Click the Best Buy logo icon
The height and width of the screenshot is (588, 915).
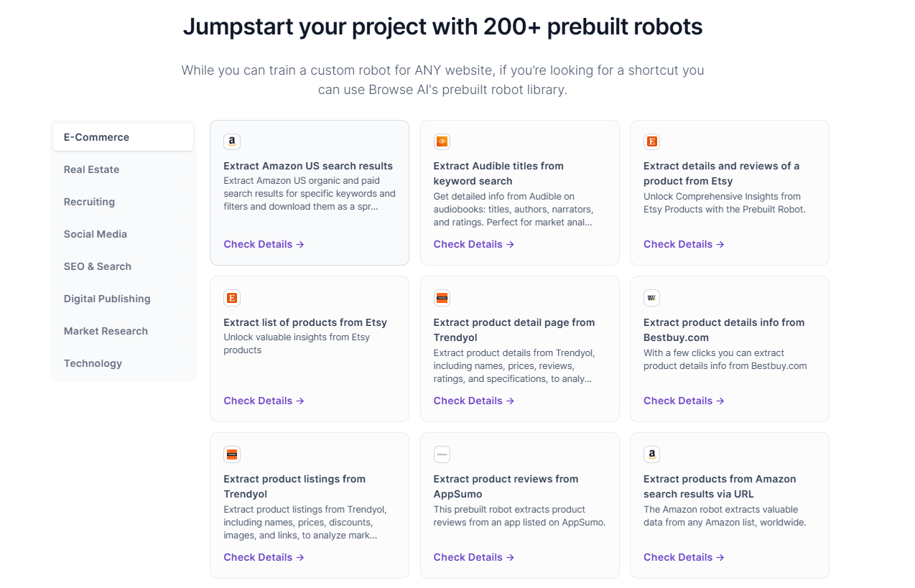[652, 298]
